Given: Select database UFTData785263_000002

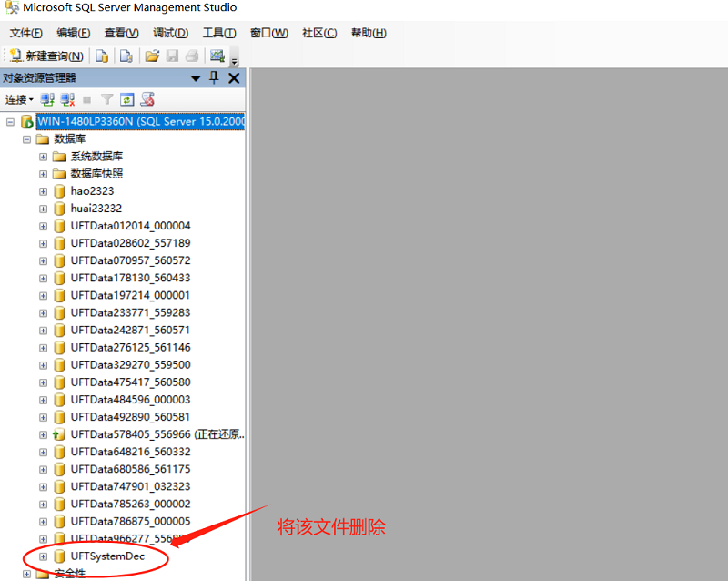Looking at the screenshot, I should 130,504.
